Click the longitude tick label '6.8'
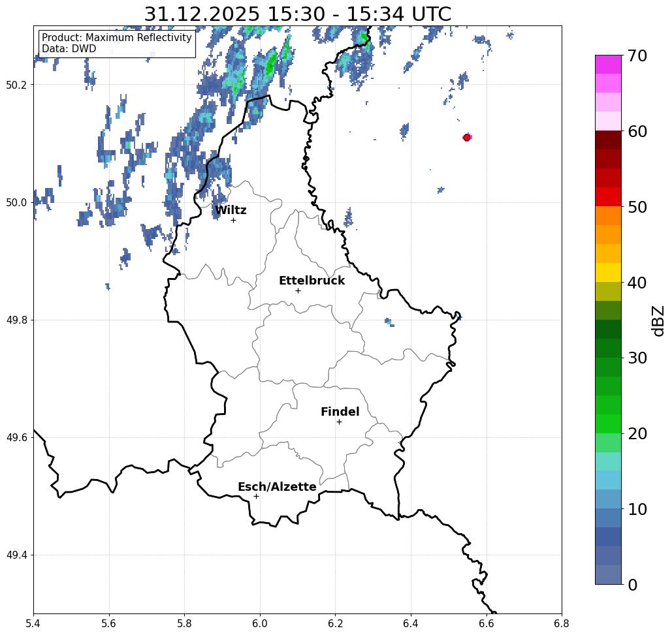The width and height of the screenshot is (672, 635). 562,623
